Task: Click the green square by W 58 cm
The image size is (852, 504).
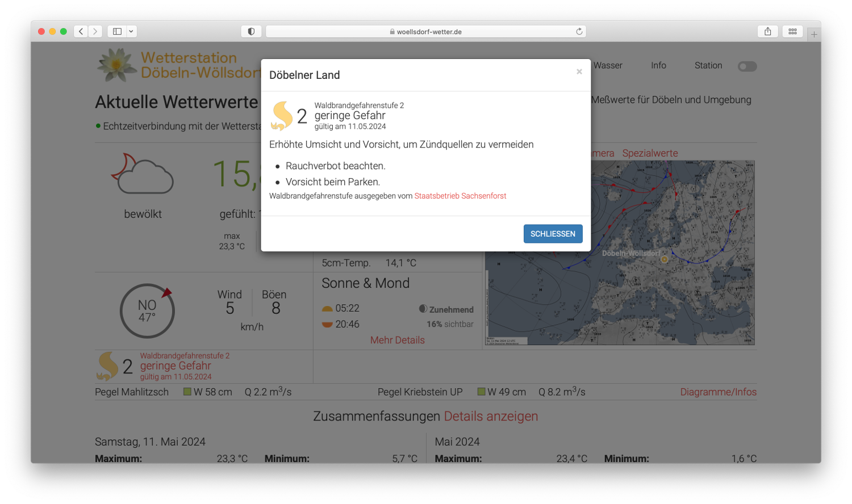Action: click(x=187, y=392)
